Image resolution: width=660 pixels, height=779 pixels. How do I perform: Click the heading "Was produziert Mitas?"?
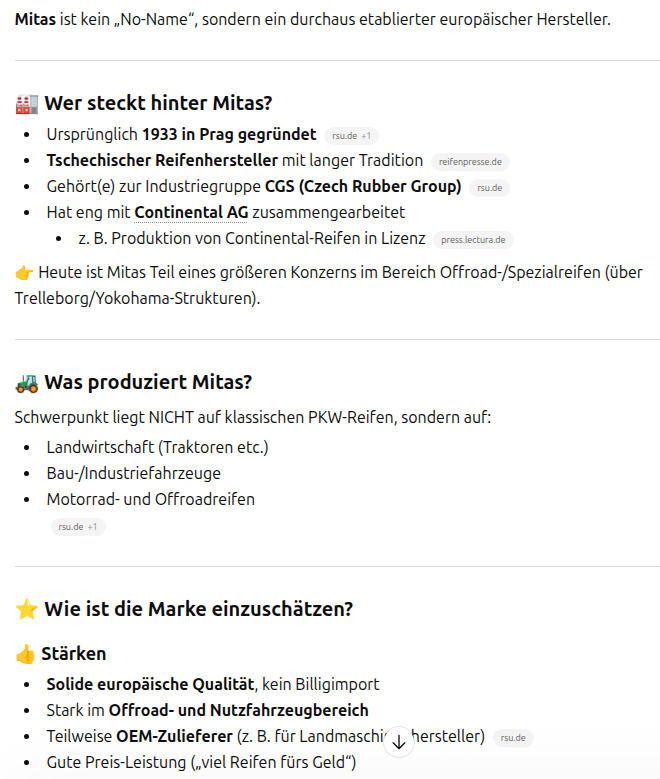pos(148,382)
